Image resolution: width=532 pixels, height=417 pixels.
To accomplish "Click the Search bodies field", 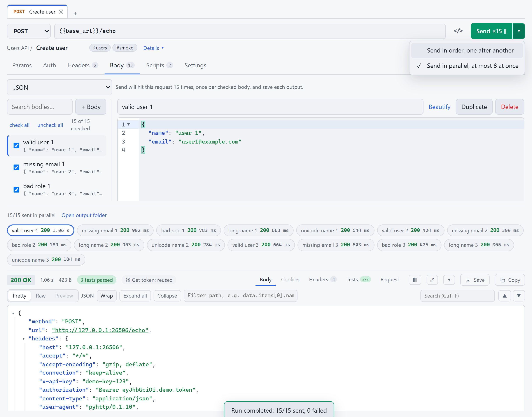I will [40, 107].
